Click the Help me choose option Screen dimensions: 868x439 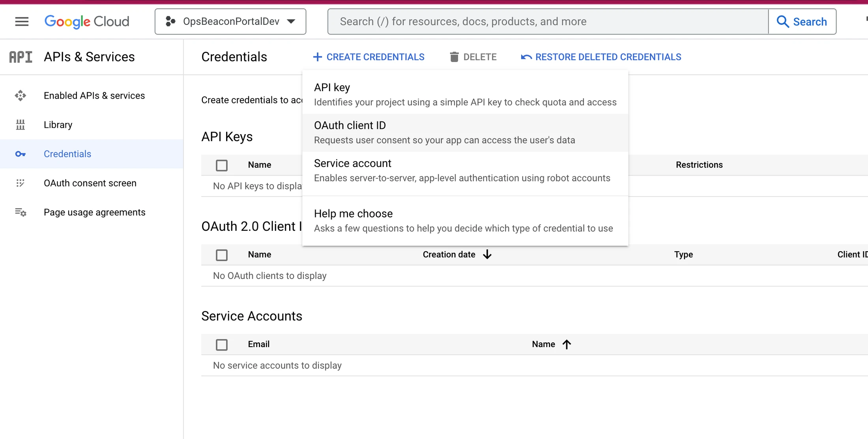click(354, 213)
